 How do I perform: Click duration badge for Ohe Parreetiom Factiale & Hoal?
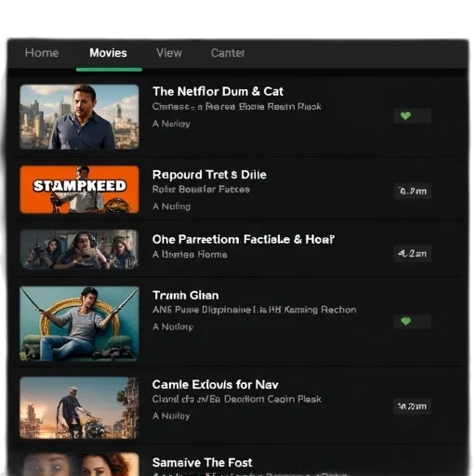[413, 254]
